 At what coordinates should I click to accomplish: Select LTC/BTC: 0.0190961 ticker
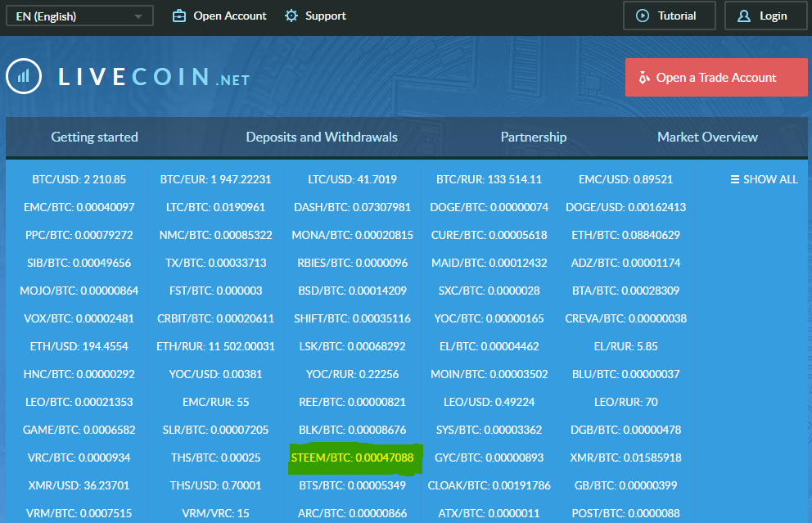point(216,208)
